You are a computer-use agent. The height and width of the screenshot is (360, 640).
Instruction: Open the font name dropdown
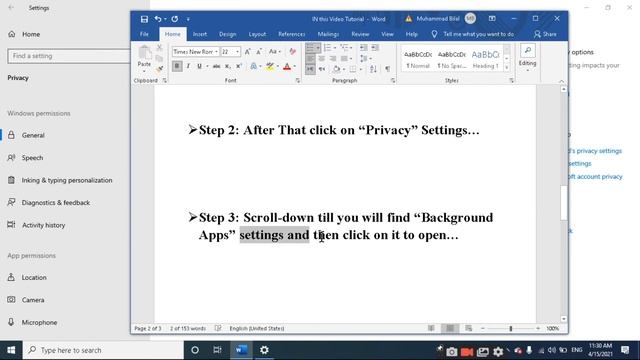(x=216, y=52)
